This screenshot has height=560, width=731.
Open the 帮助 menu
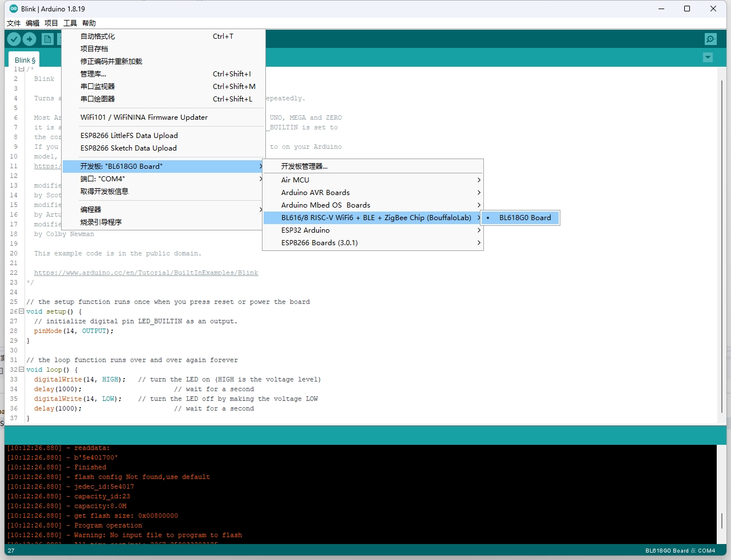89,23
